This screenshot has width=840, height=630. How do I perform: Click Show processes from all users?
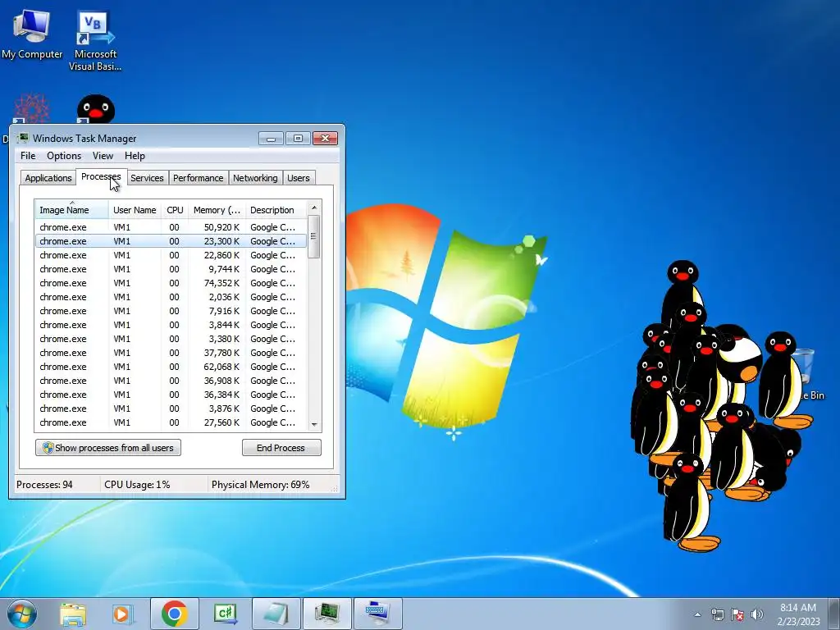[x=108, y=448]
